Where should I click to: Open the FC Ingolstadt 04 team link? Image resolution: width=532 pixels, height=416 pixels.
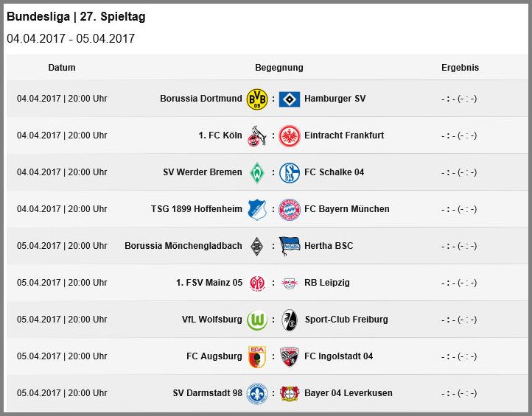click(x=339, y=356)
